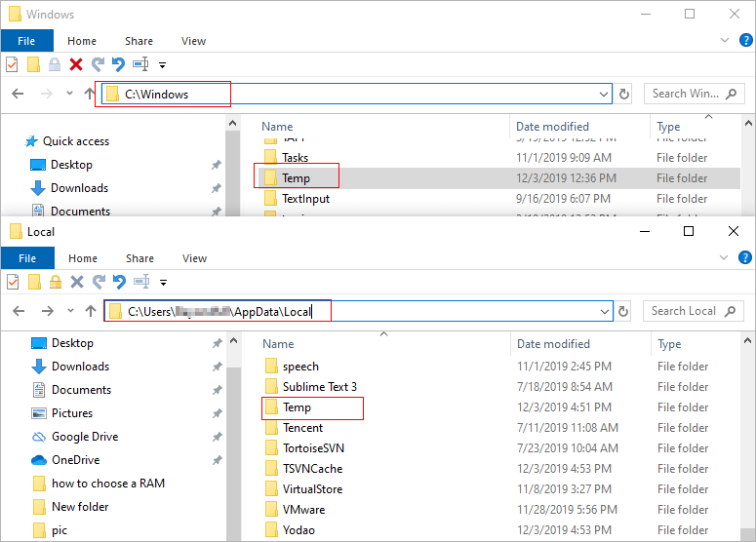Click Properties icon in Windows window toolbar
This screenshot has width=756, height=542.
(12, 64)
